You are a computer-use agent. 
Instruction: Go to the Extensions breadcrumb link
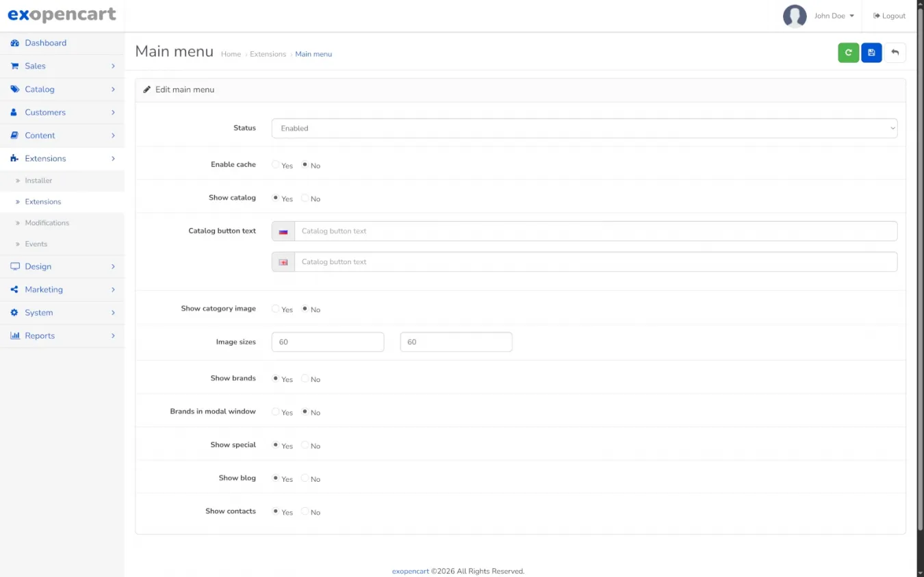[x=268, y=54]
